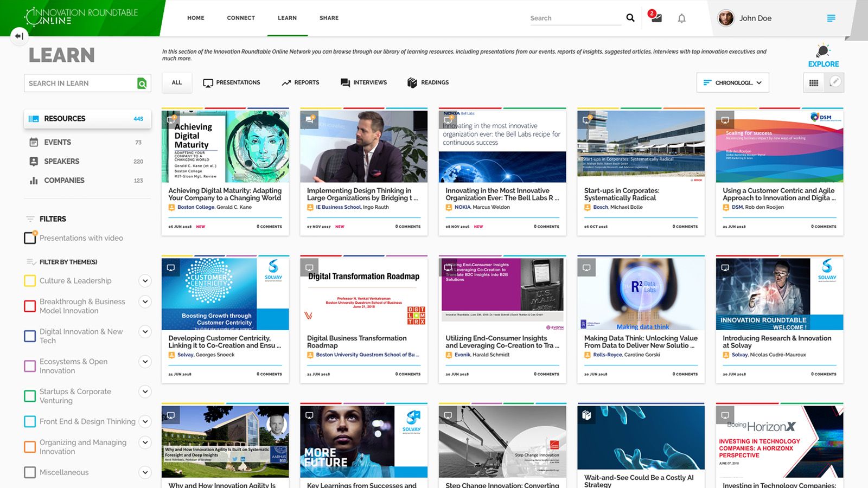The image size is (868, 488).
Task: Click the Search in Learn field
Action: pos(81,83)
